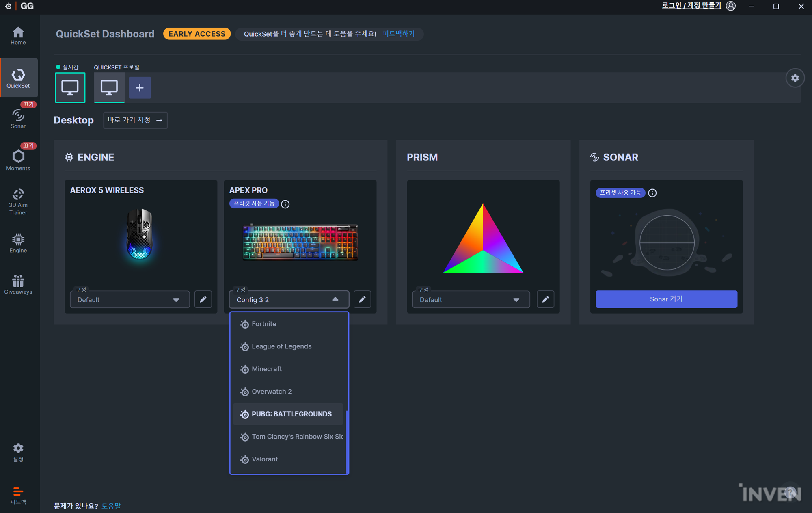Screen dimensions: 812x513
Task: Show the info tooltip next to the Sonar preset badge
Action: [652, 193]
